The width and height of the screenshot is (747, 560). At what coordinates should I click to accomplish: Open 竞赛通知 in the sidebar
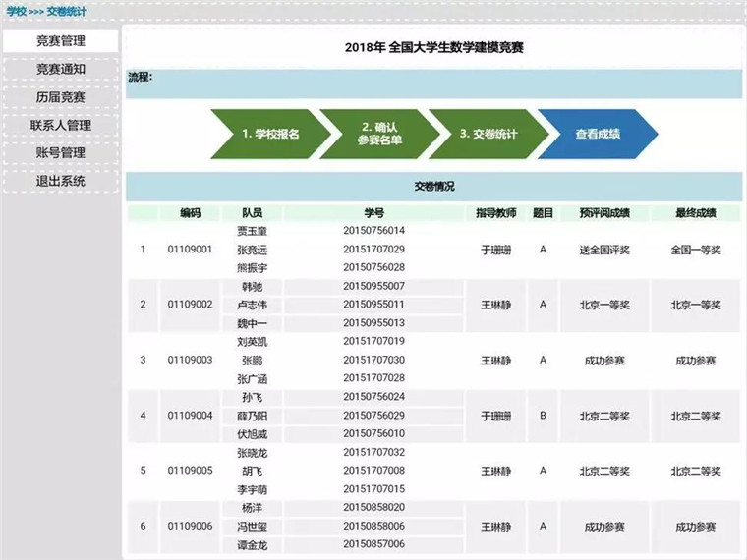pos(61,70)
